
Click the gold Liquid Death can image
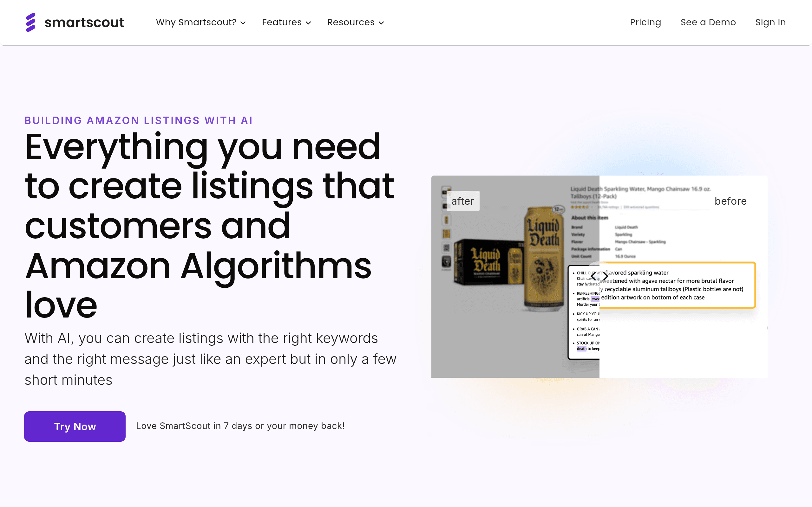tap(544, 258)
